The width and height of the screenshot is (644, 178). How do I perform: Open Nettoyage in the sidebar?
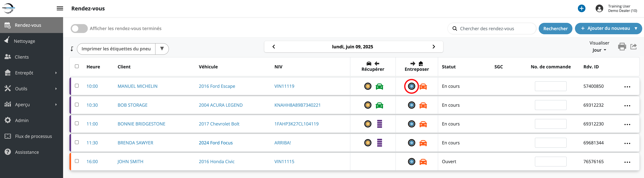[24, 41]
